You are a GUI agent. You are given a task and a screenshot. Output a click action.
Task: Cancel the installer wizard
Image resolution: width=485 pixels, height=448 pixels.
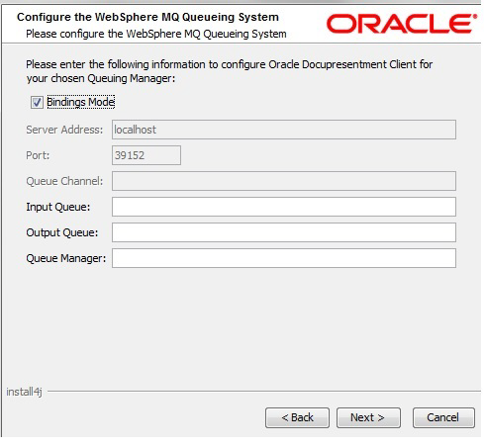(x=443, y=417)
